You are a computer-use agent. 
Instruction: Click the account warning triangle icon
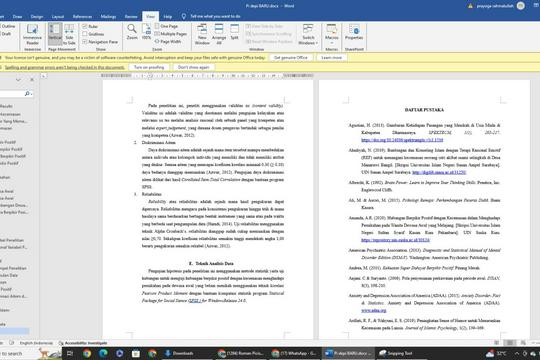point(470,6)
